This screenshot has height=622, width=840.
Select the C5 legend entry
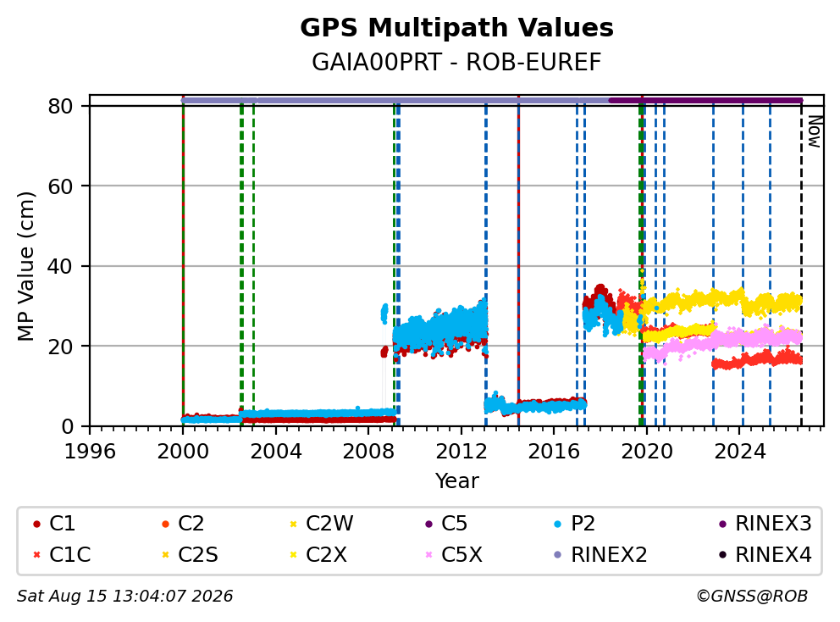coord(446,524)
